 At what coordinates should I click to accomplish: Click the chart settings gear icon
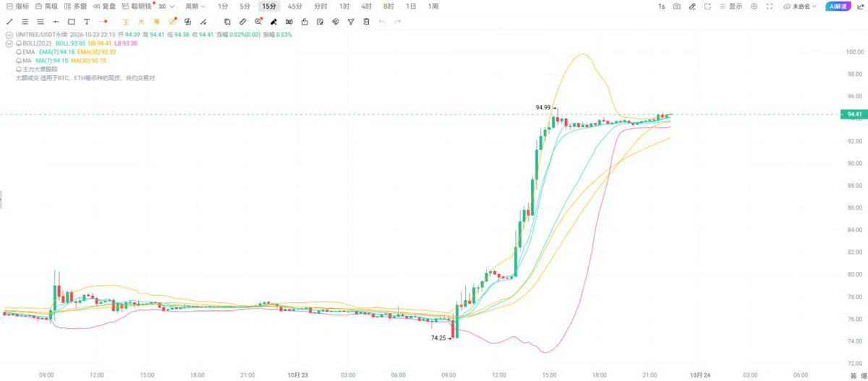click(x=754, y=6)
